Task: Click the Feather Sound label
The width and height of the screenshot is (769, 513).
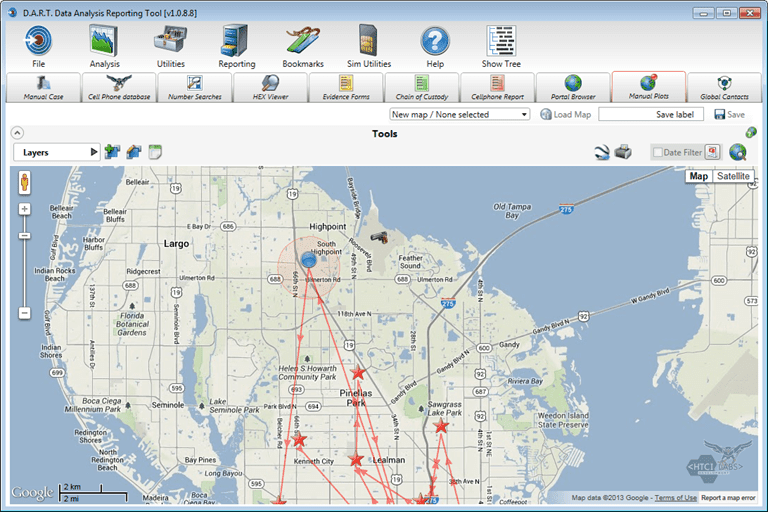Action: click(410, 262)
